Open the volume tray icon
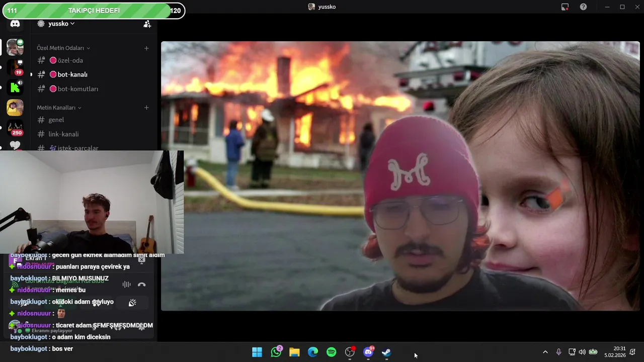The image size is (644, 362). pyautogui.click(x=582, y=352)
